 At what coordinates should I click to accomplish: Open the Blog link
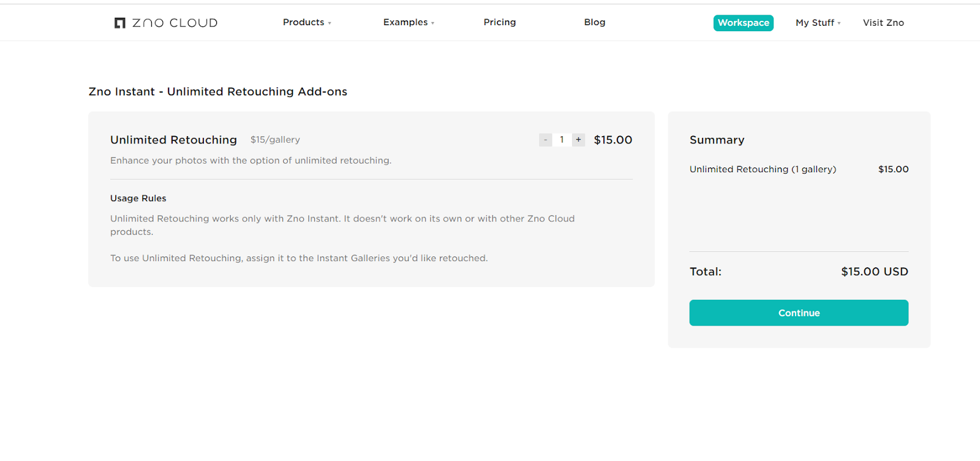595,22
